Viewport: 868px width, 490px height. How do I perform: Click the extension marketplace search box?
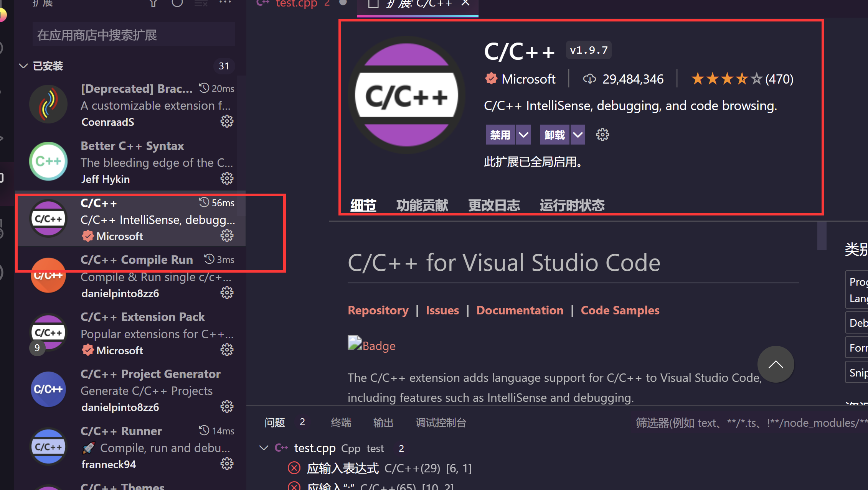134,35
